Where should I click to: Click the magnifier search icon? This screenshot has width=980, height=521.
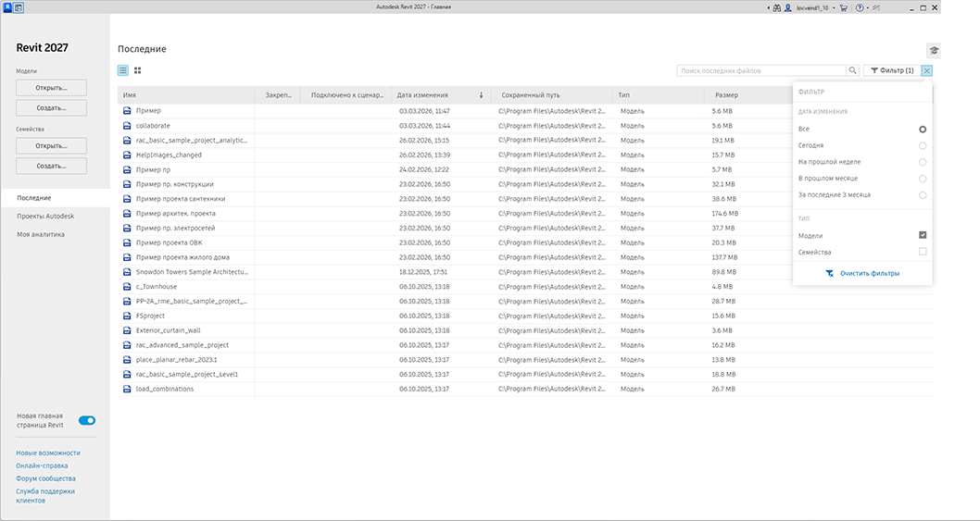(852, 70)
